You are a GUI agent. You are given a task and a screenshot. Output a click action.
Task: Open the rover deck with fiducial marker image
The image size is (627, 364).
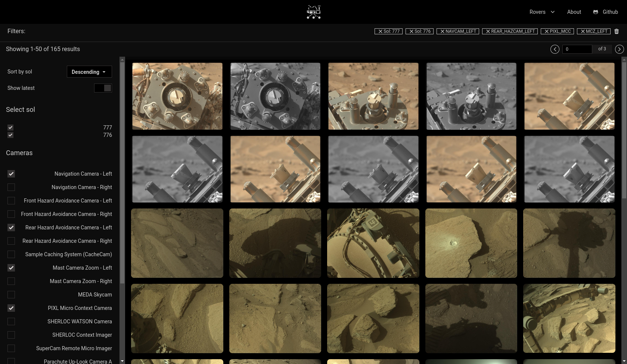[x=373, y=243]
